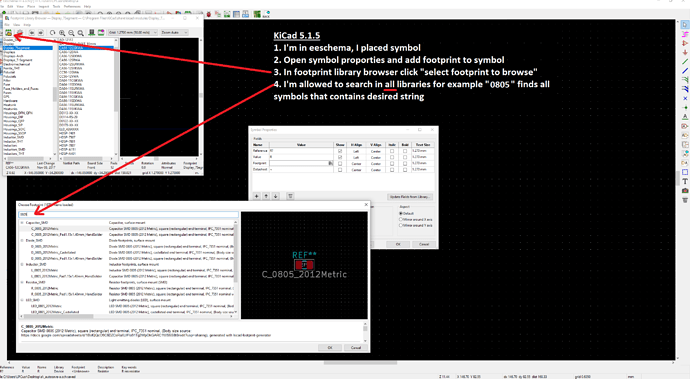Open the Tools menu in eeschema
Image resolution: width=690 pixels, height=379 pixels.
pos(56,7)
